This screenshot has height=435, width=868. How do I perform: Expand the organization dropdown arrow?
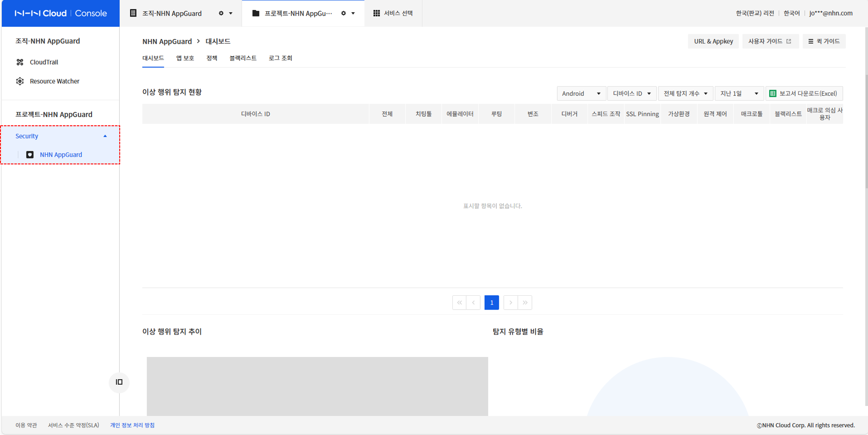pos(231,13)
